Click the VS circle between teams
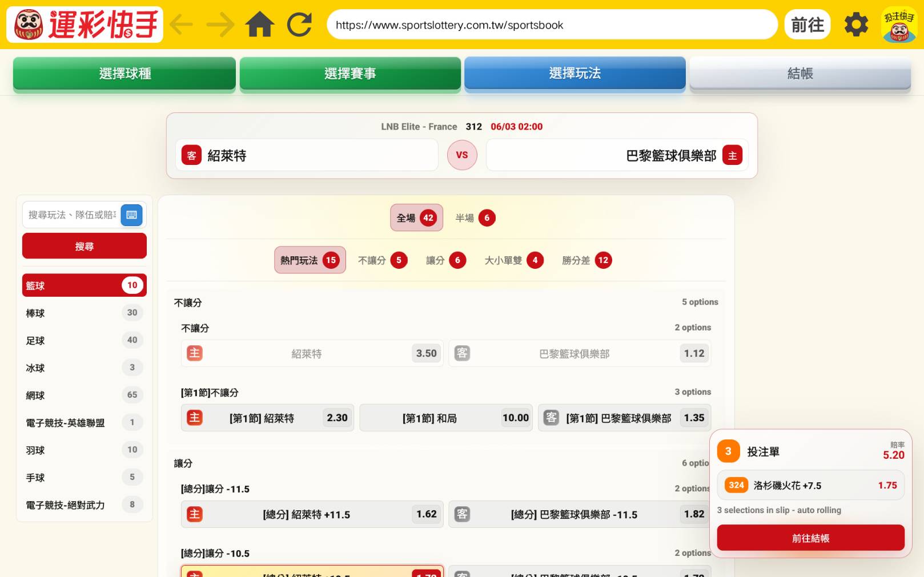The image size is (924, 577). tap(462, 155)
